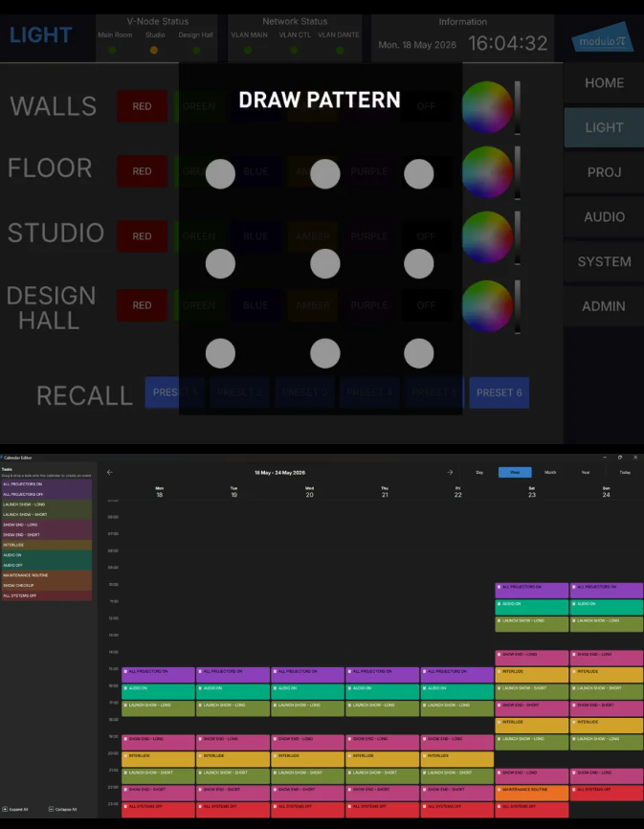Click the modulo pi logo
This screenshot has height=829, width=644.
(x=603, y=37)
